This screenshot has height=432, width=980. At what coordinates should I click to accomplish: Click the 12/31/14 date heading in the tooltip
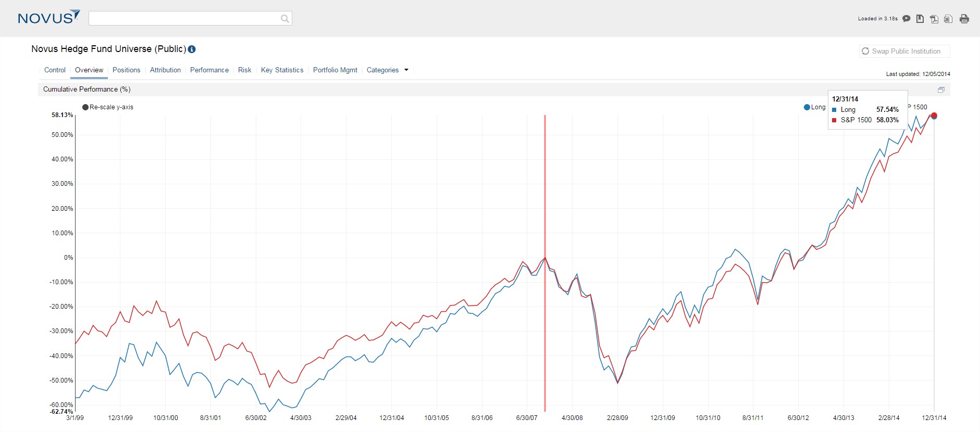(x=845, y=99)
